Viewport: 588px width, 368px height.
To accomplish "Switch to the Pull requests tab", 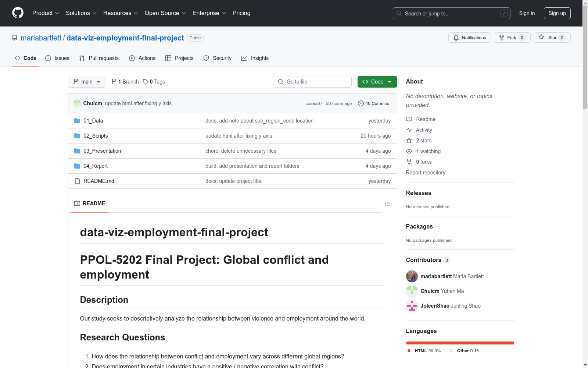I will click(99, 58).
